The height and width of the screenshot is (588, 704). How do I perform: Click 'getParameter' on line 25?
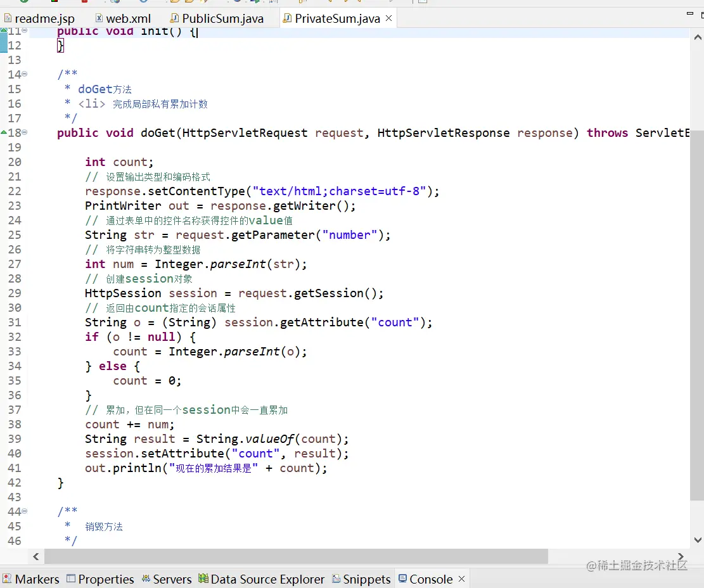(x=274, y=235)
